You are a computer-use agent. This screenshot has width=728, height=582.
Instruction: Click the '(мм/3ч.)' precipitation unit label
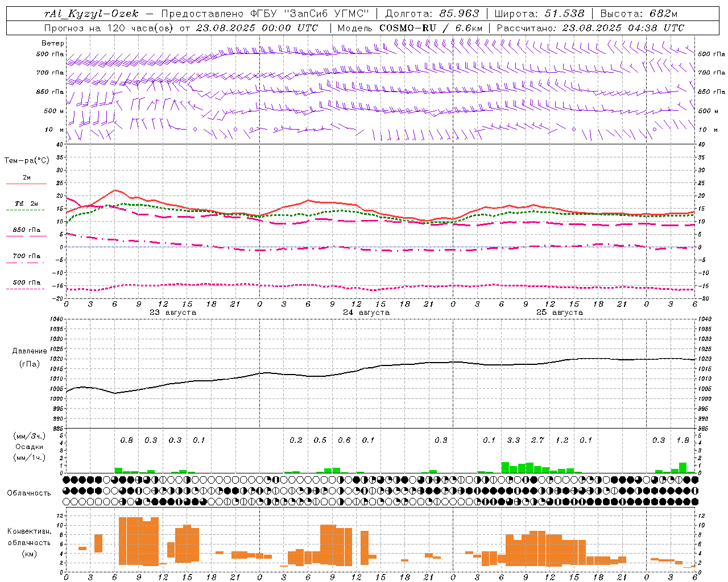pyautogui.click(x=30, y=436)
